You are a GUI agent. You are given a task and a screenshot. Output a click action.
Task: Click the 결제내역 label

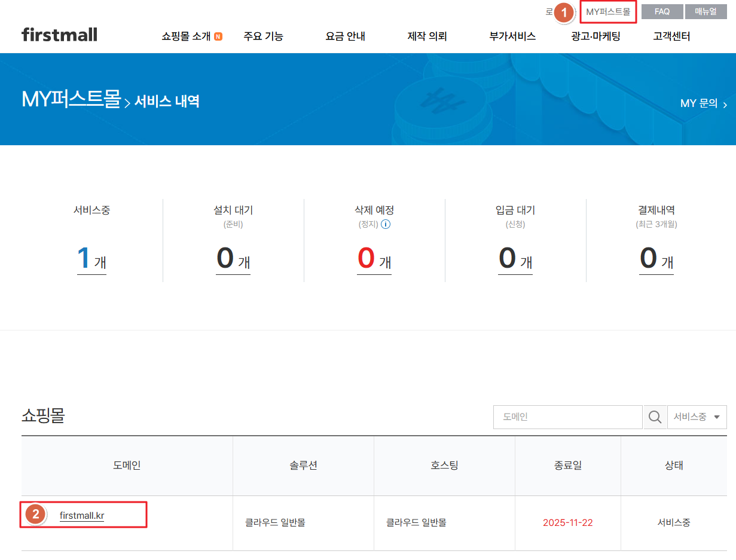(656, 210)
